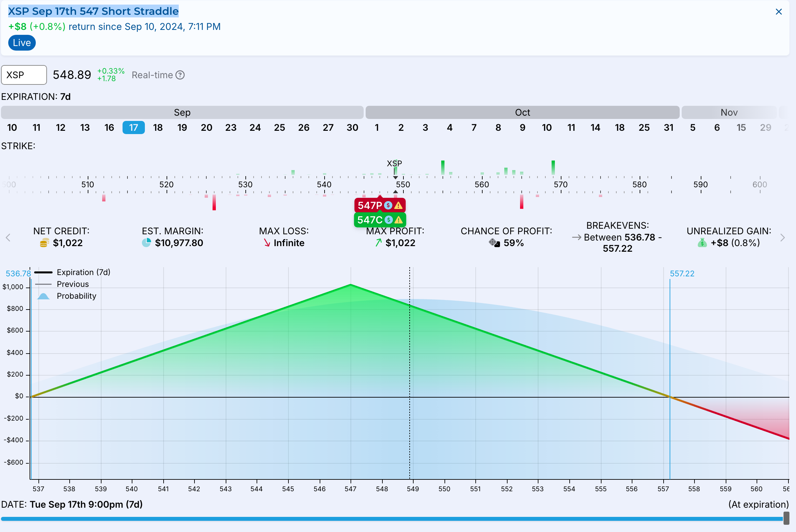Choose Oct 18 expiration date
The width and height of the screenshot is (796, 532).
point(620,127)
